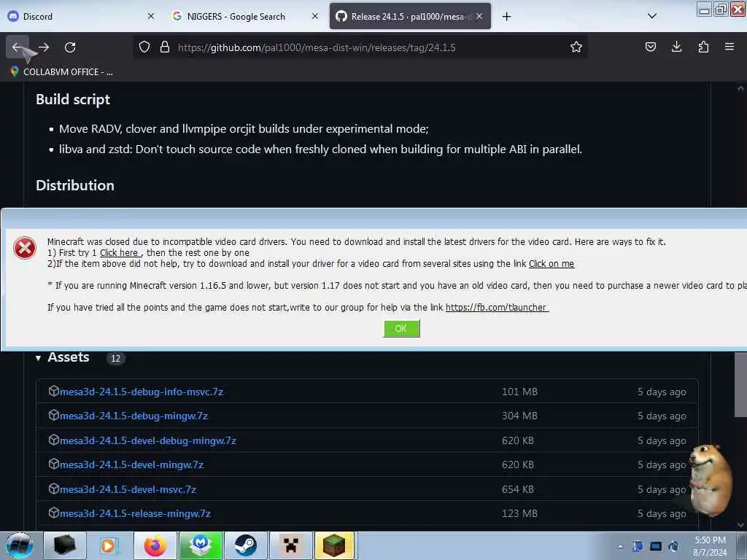This screenshot has width=747, height=560.
Task: Download mesa3d-24.1.5-devel-debug-mingw.7z
Action: pos(147,440)
